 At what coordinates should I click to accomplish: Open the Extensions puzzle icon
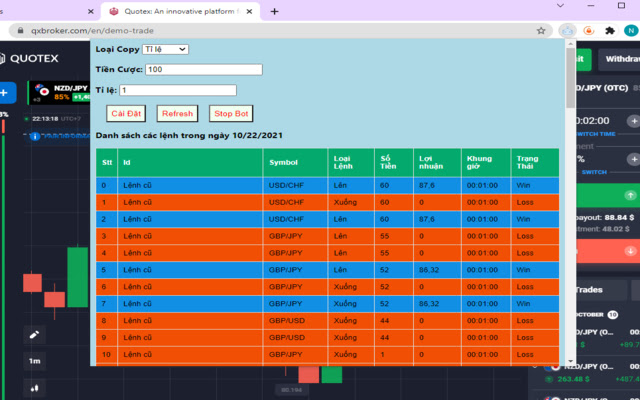pos(610,31)
